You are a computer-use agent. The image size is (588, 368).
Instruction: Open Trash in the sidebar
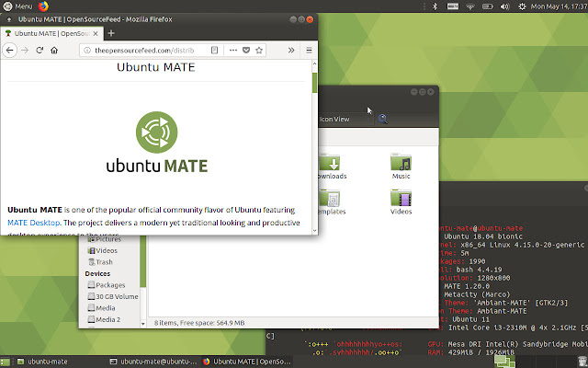(100, 262)
